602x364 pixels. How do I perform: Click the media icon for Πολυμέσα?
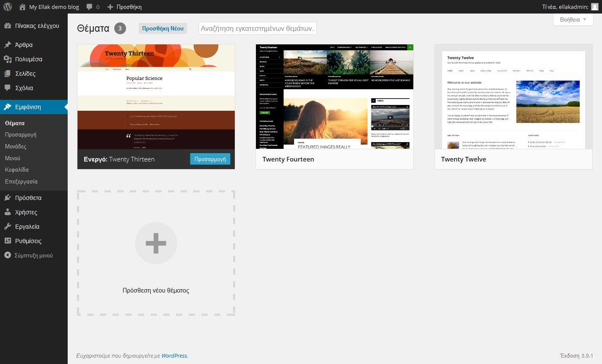(x=8, y=59)
